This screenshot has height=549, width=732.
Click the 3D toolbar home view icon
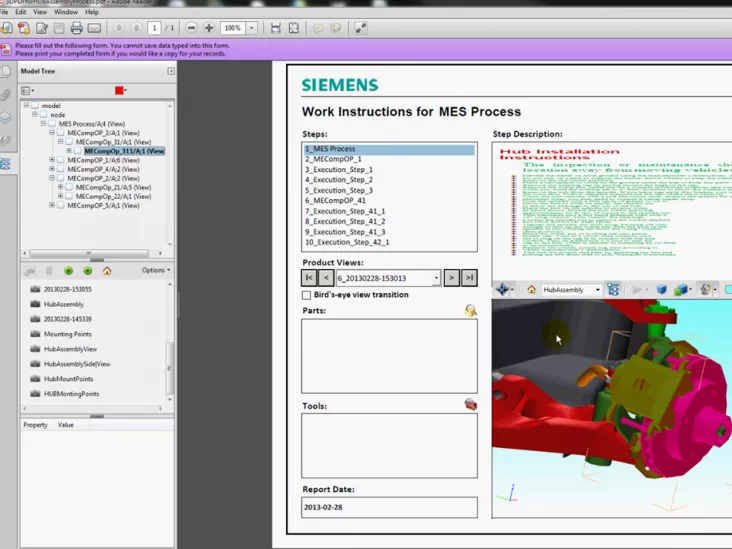(531, 289)
